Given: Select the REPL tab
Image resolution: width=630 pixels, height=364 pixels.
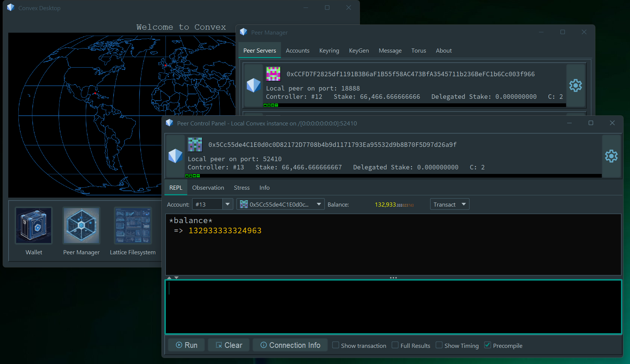Looking at the screenshot, I should point(176,188).
